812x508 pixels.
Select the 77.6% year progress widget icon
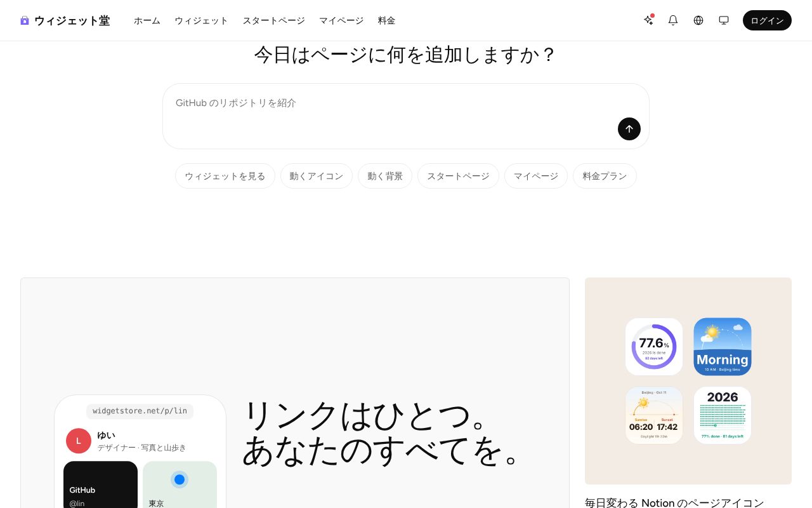tap(654, 347)
